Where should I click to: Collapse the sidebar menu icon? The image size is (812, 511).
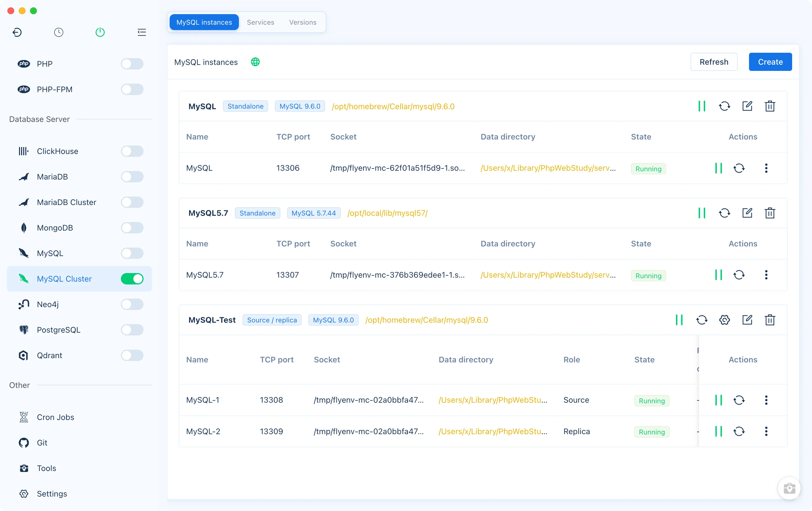pos(142,32)
